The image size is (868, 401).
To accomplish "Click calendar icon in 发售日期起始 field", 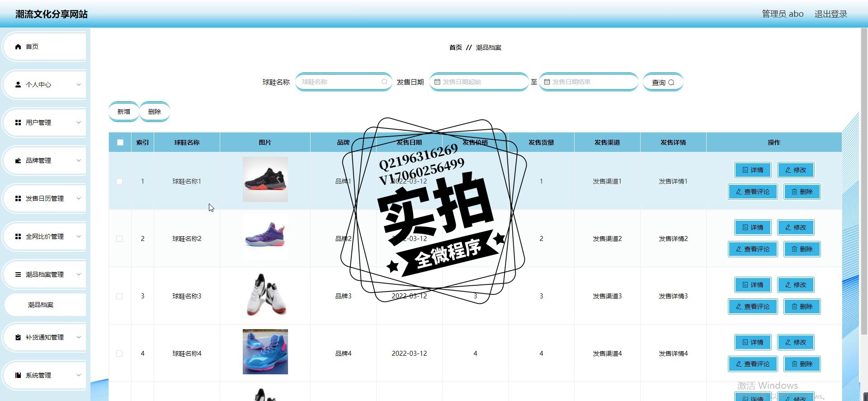I will coord(437,82).
